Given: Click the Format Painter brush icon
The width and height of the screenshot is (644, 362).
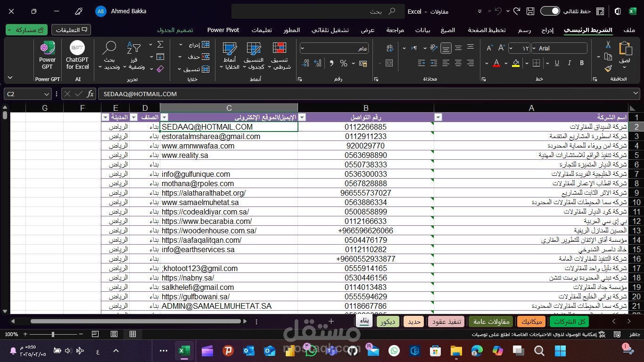Looking at the screenshot, I should (x=608, y=68).
